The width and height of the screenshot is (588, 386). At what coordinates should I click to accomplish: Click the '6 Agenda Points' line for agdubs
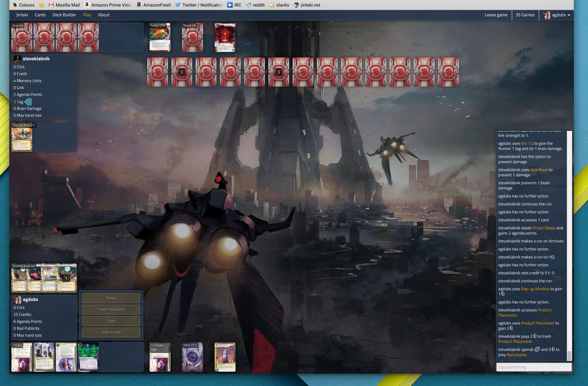point(28,321)
